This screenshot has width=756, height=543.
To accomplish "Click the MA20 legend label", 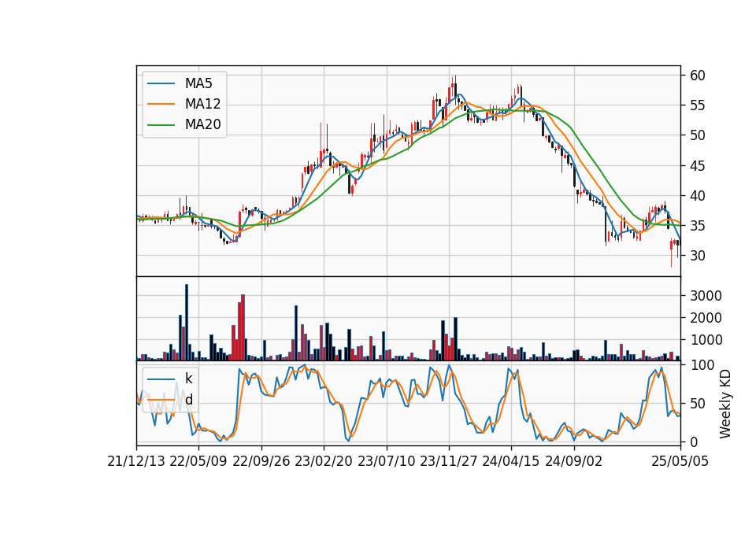I will [202, 124].
